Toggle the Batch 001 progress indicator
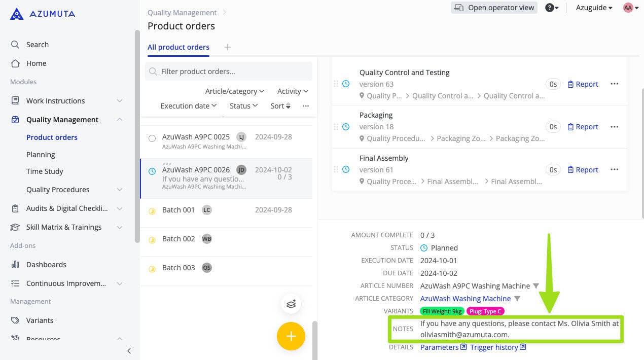Image resolution: width=644 pixels, height=360 pixels. (152, 209)
